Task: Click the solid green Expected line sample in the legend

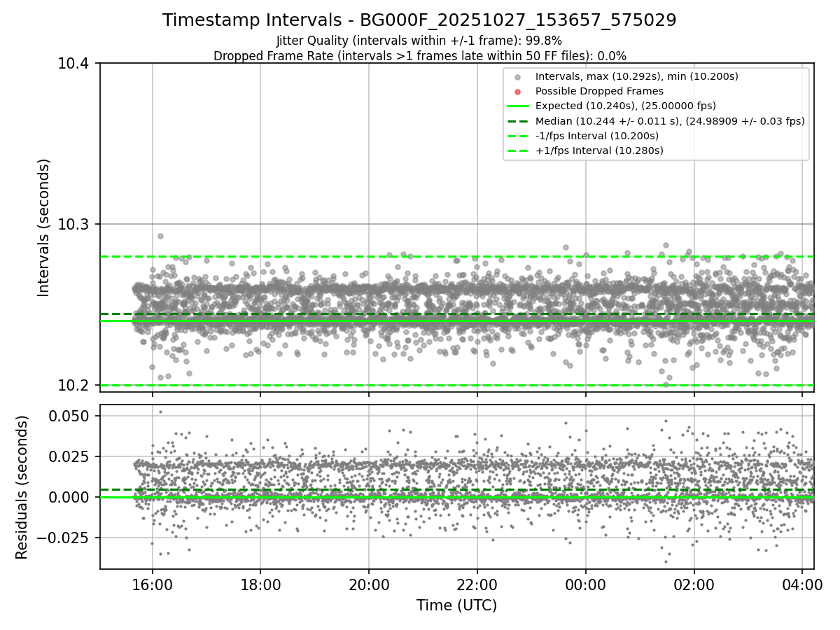Action: pyautogui.click(x=517, y=106)
